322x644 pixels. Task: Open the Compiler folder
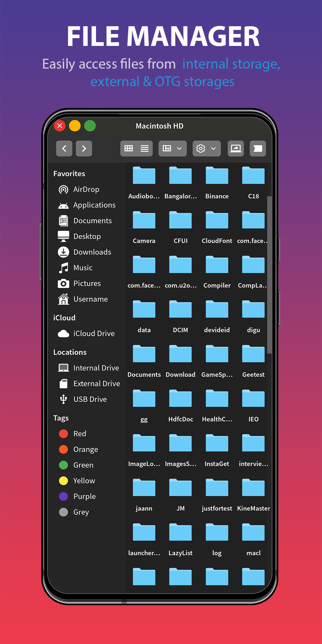217,272
